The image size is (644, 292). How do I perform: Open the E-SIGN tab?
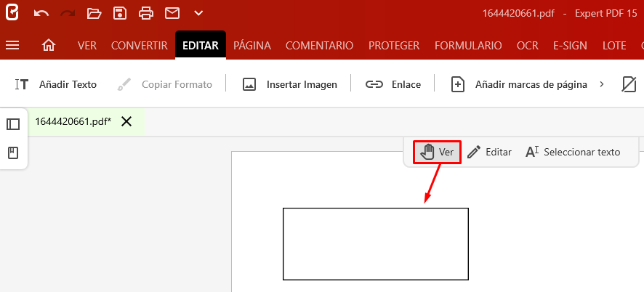click(x=570, y=46)
